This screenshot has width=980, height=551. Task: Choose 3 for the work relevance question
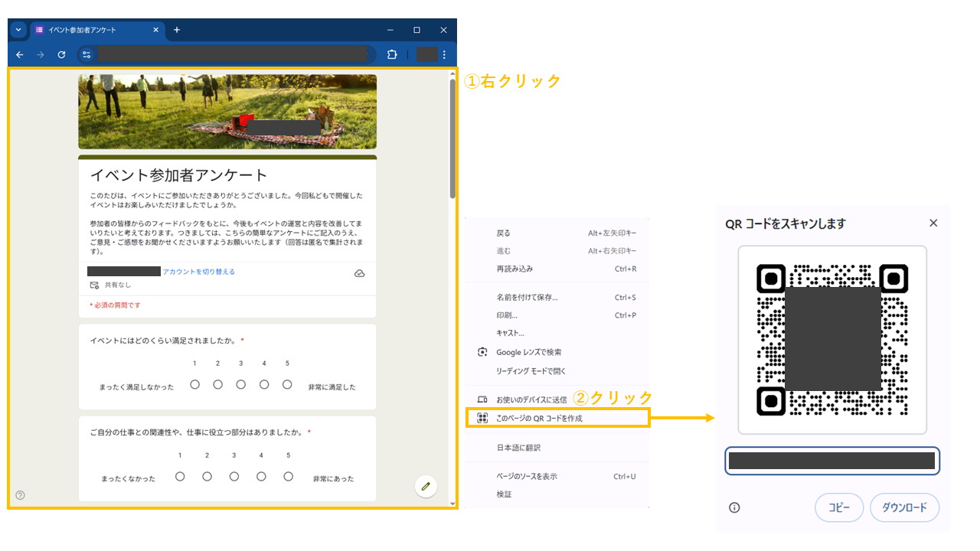[234, 477]
